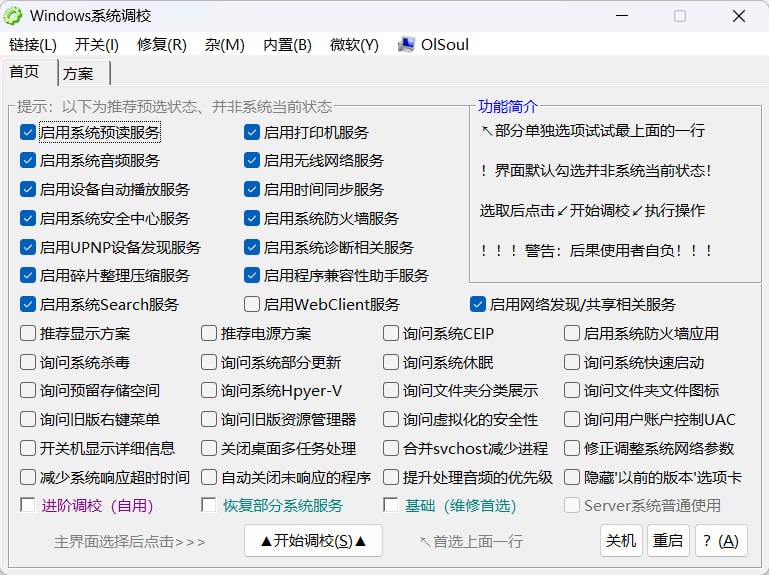The width and height of the screenshot is (769, 575).
Task: Click the 关机 shutdown button
Action: click(x=621, y=541)
